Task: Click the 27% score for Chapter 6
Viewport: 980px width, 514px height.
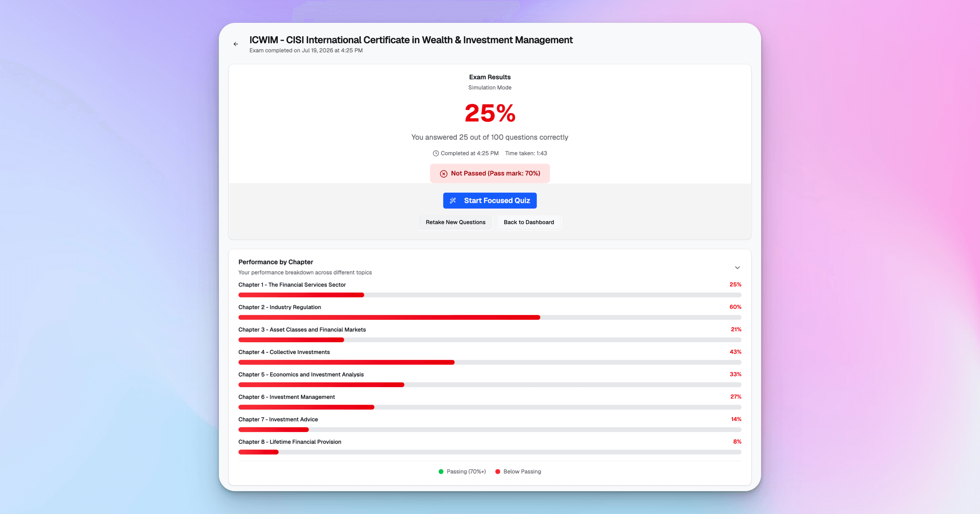Action: (x=736, y=397)
